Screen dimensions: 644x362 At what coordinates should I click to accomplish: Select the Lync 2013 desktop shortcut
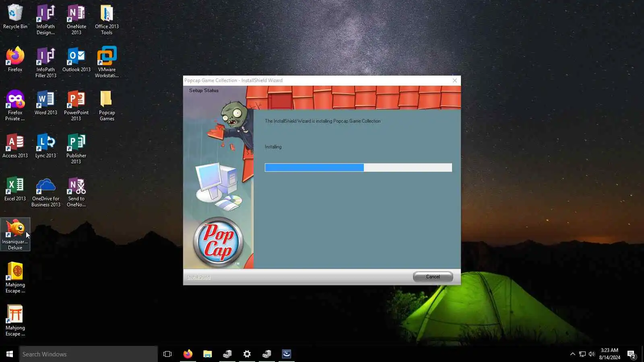(45, 146)
